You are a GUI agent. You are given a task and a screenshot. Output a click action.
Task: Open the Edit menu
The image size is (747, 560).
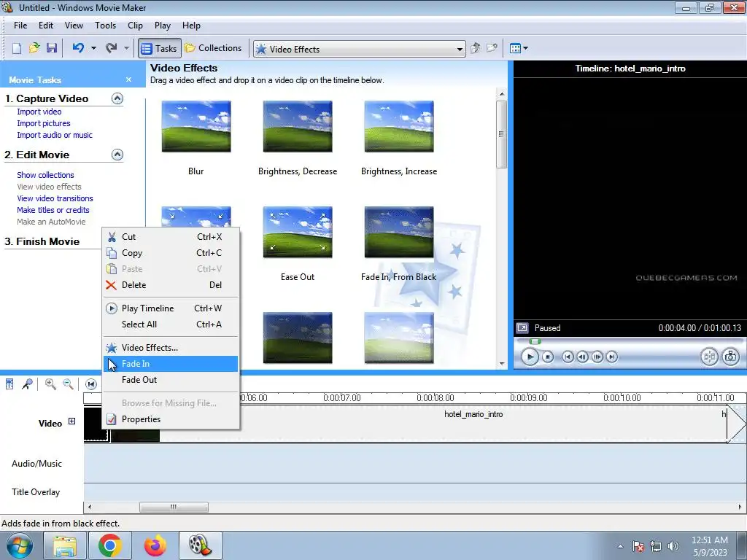(46, 26)
